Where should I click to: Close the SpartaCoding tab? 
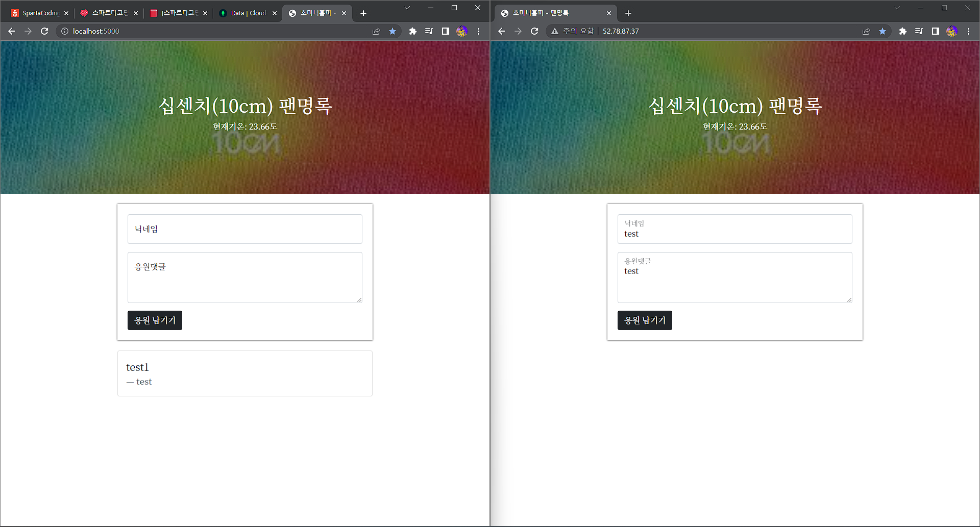coord(66,13)
